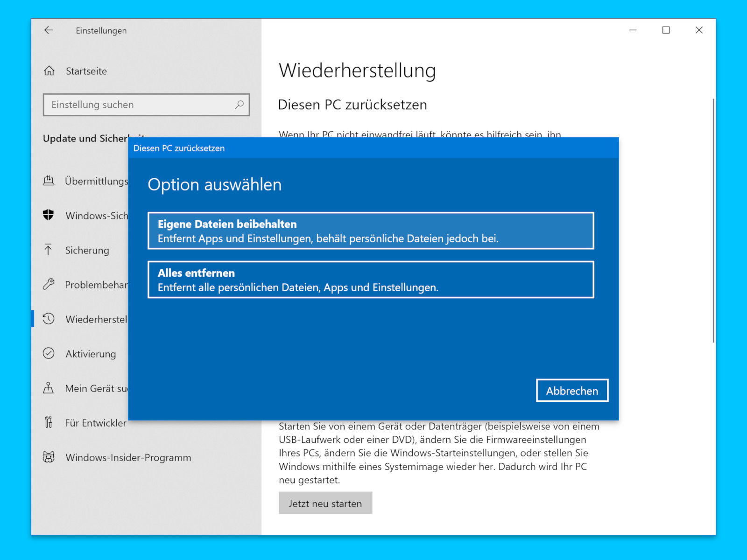Click the settings page vertical scrollbar
Viewport: 747px width, 560px height.
tap(713, 220)
